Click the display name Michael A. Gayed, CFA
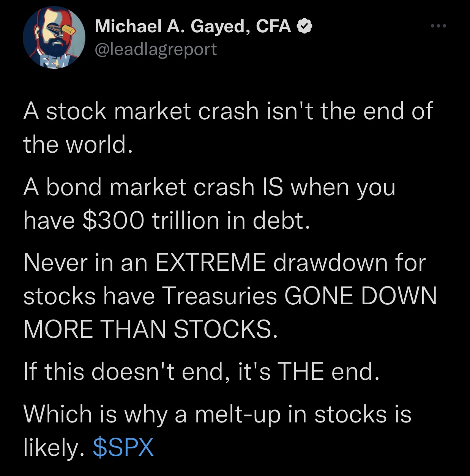 coord(193,26)
